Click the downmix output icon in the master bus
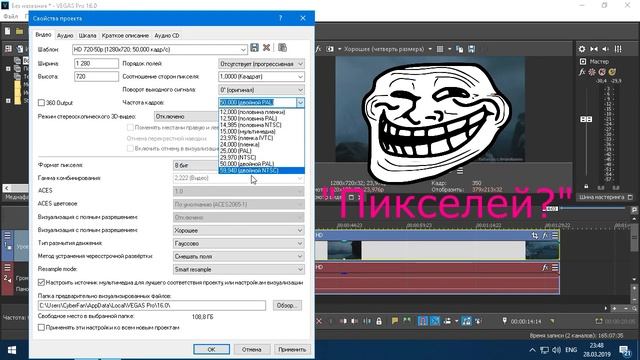The width and height of the screenshot is (640, 360). tap(594, 49)
